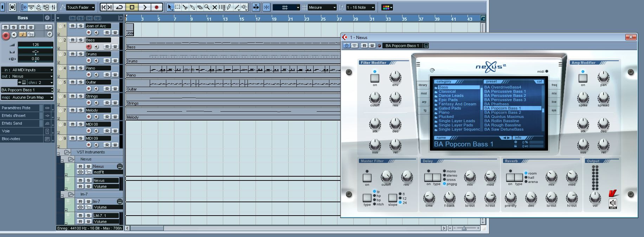
Task: Select the Play speaker tool
Action: click(x=245, y=7)
